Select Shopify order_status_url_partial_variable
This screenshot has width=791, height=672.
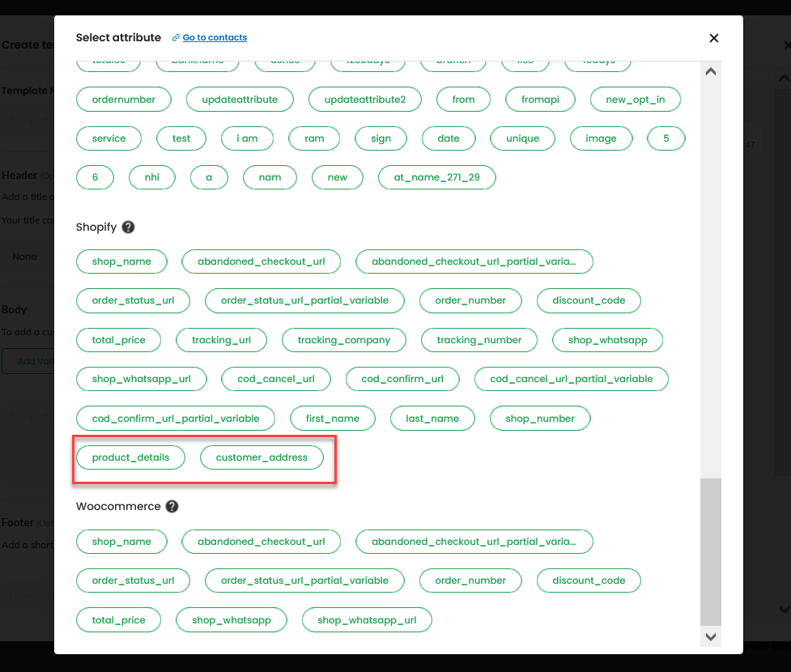point(304,300)
